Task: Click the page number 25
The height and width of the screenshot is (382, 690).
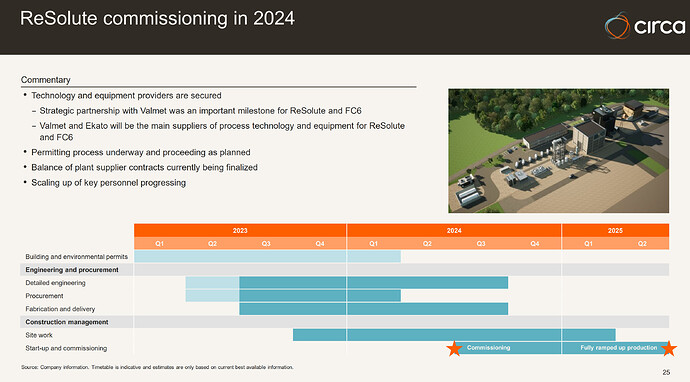Action: [666, 372]
